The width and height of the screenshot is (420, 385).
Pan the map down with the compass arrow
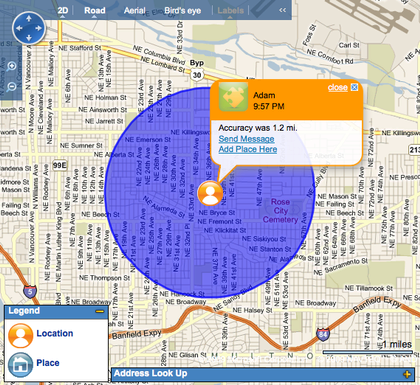point(29,38)
